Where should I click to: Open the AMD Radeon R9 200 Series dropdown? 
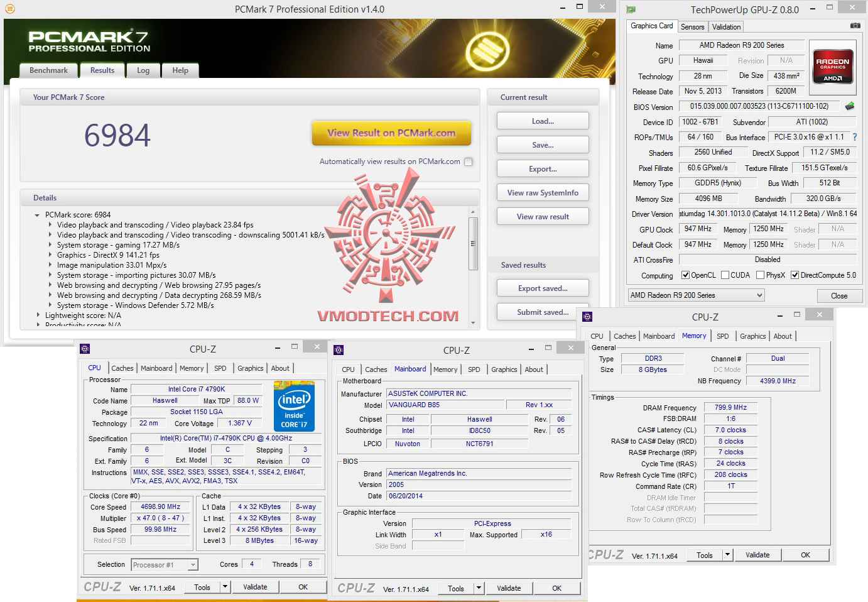(696, 295)
